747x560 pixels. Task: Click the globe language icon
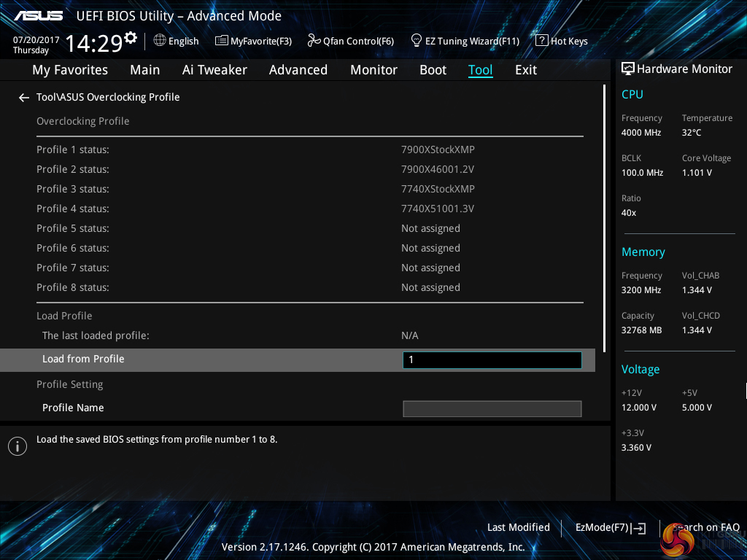[x=160, y=41]
